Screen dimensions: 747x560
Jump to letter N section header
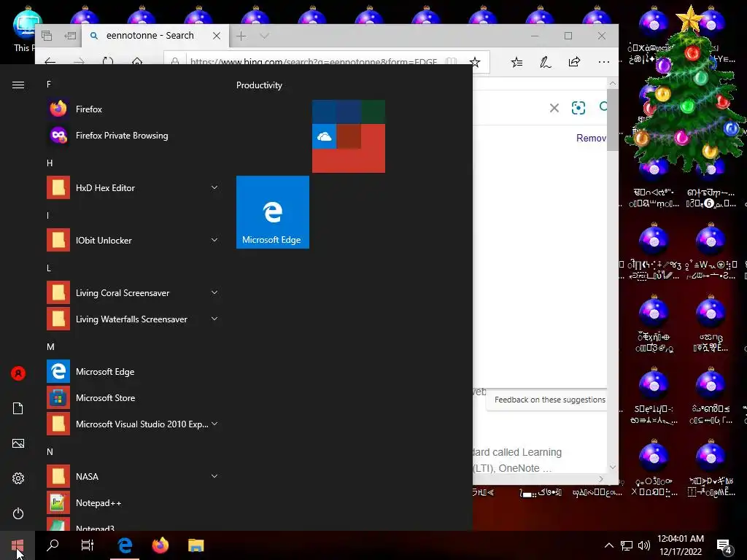point(50,451)
